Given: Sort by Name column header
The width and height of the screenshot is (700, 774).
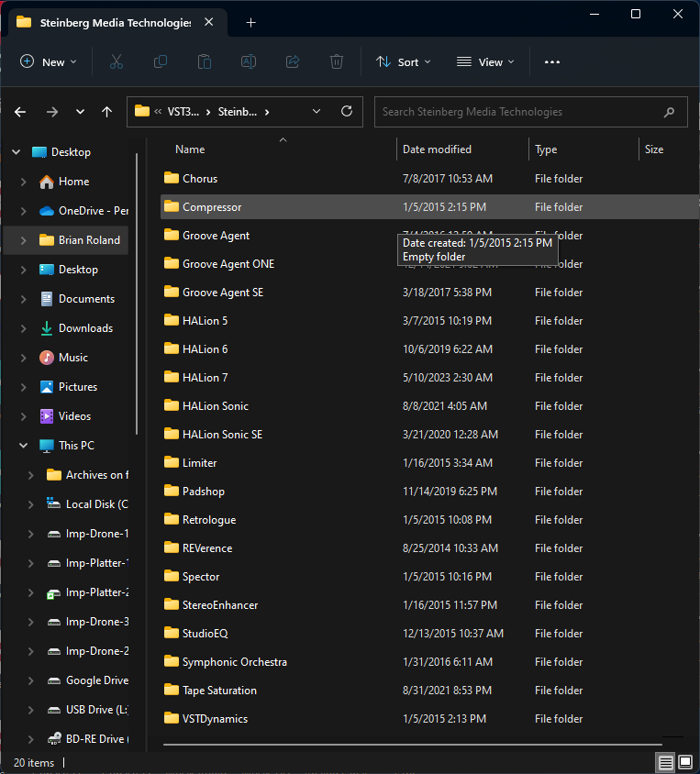Looking at the screenshot, I should point(190,149).
